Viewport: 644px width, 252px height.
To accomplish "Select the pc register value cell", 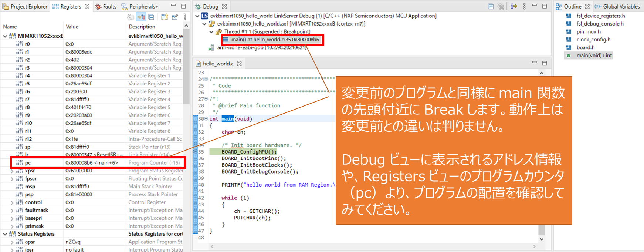I will (x=92, y=163).
